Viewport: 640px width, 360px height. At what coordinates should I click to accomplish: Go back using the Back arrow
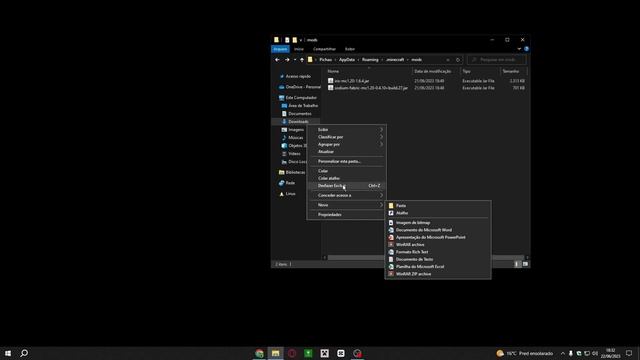click(277, 60)
